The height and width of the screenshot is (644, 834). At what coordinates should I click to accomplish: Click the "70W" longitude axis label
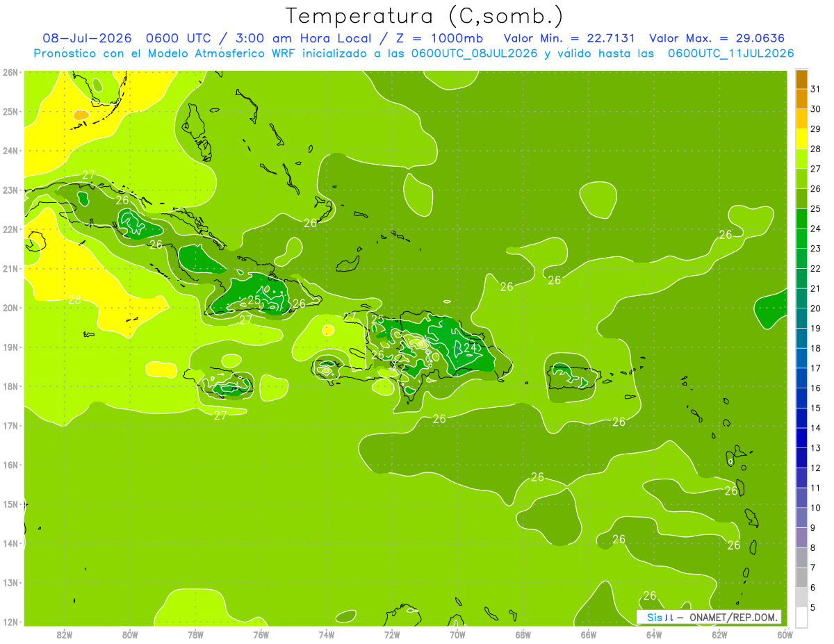pyautogui.click(x=457, y=634)
